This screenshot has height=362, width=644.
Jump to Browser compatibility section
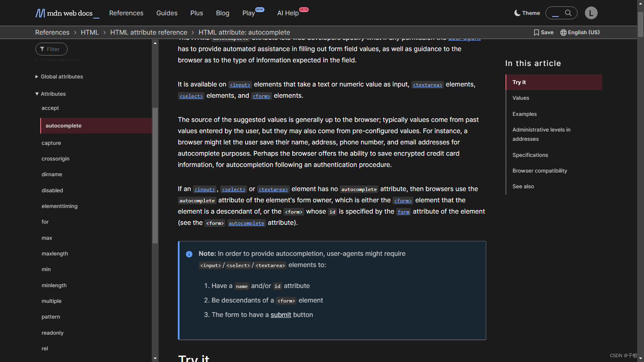coord(540,171)
